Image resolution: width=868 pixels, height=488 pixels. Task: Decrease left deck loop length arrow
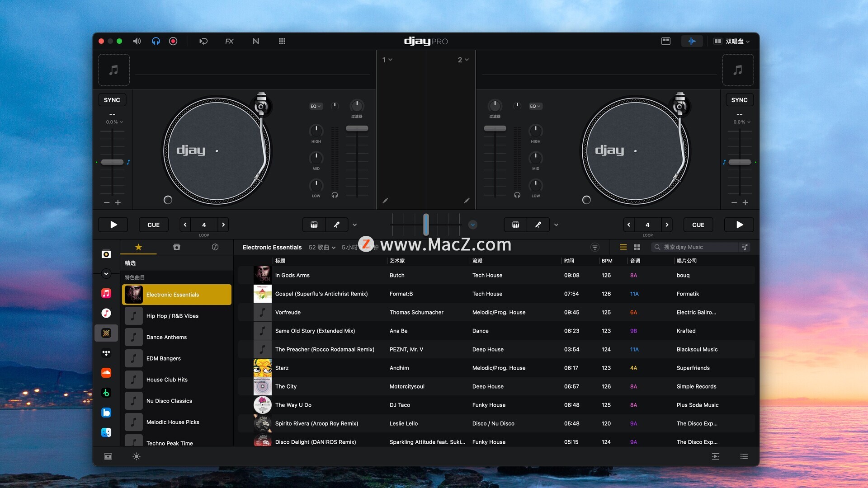pyautogui.click(x=185, y=225)
